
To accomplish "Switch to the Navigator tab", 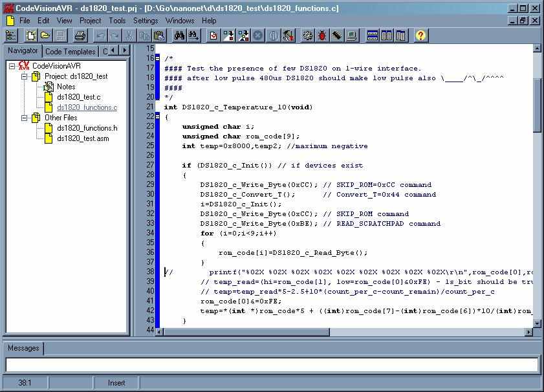I will tap(23, 50).
